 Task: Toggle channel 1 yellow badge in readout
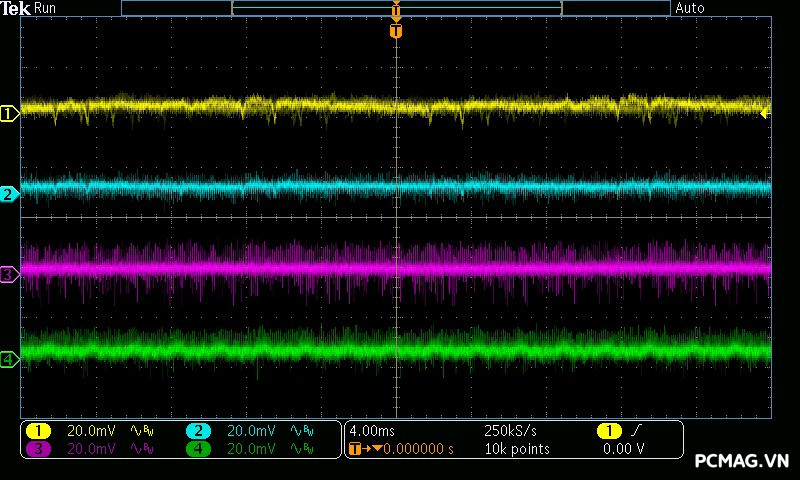tap(38, 431)
